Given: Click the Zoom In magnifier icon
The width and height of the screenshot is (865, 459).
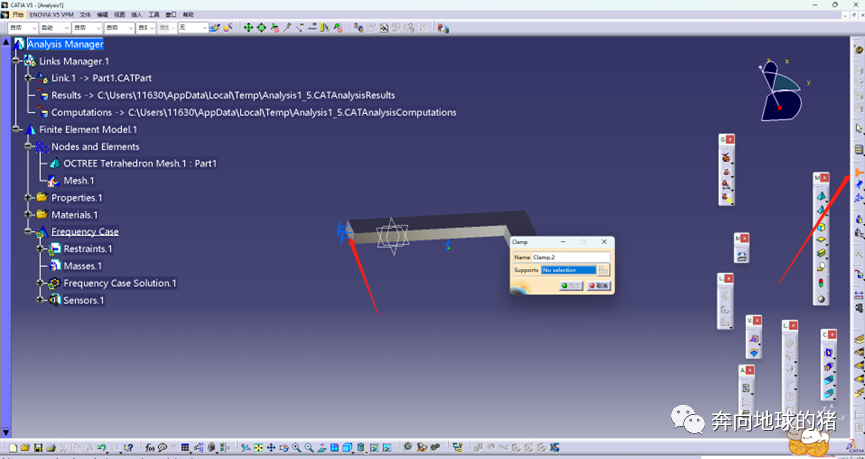Looking at the screenshot, I should point(297,447).
